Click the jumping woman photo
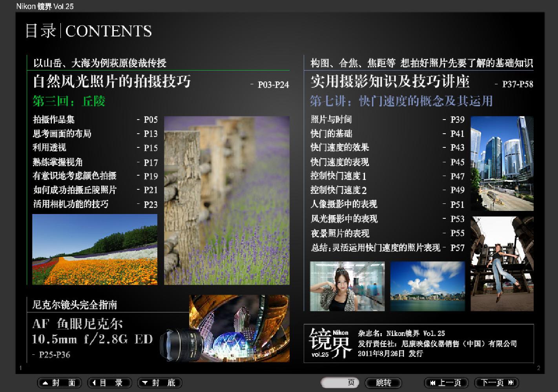558x392 pixels. 502,264
